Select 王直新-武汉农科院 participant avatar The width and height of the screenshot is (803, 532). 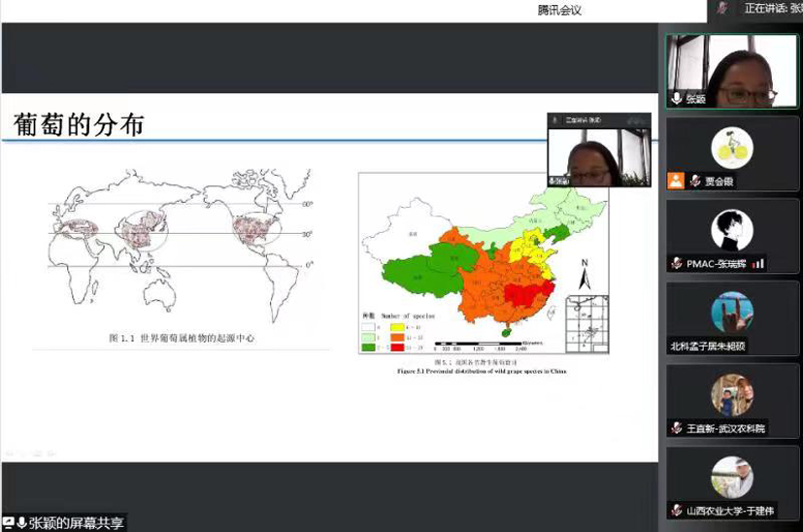732,394
